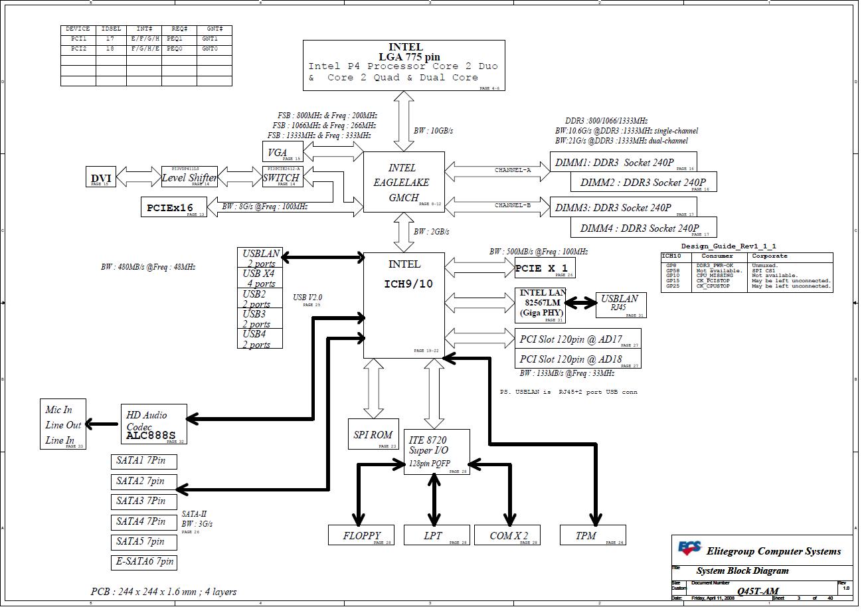Click the GP58 row in ICH10 table
Image resolution: width=868 pixels, height=613 pixels.
(746, 271)
